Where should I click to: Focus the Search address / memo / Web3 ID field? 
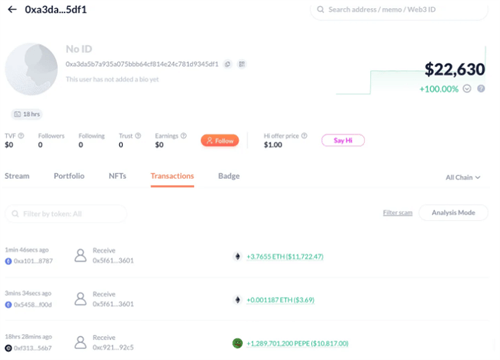[x=399, y=10]
